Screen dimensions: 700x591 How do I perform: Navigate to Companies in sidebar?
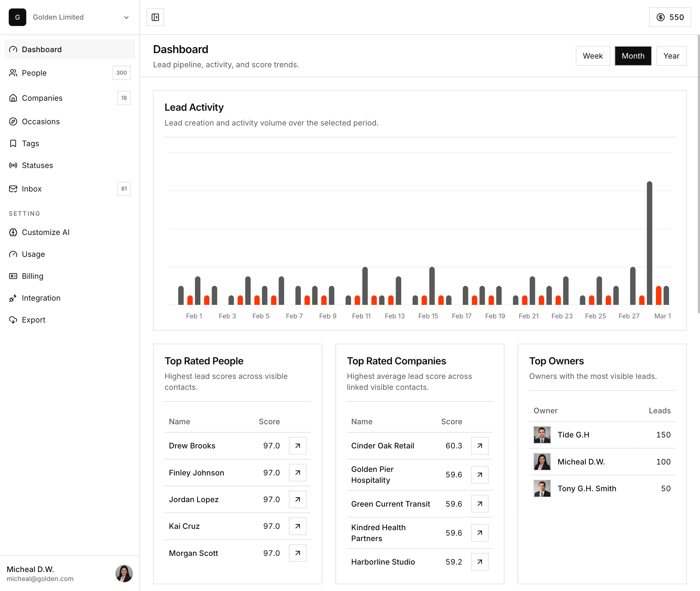tap(42, 98)
